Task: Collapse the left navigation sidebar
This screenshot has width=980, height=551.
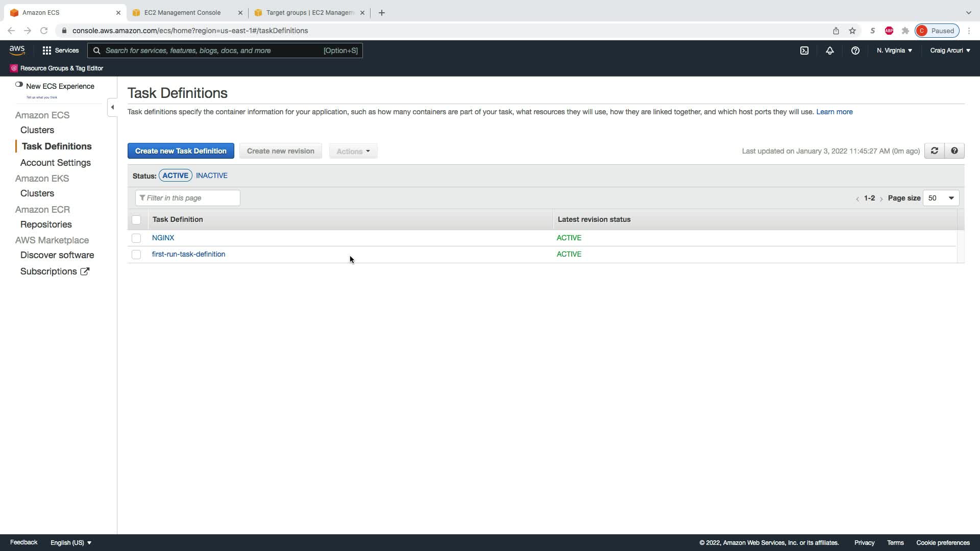Action: click(x=112, y=107)
